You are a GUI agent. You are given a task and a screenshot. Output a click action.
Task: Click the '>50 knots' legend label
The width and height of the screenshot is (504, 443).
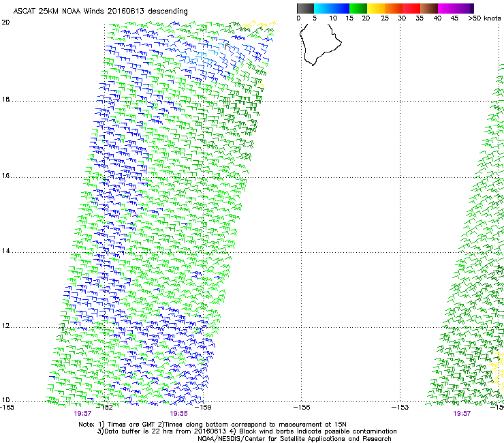(484, 18)
